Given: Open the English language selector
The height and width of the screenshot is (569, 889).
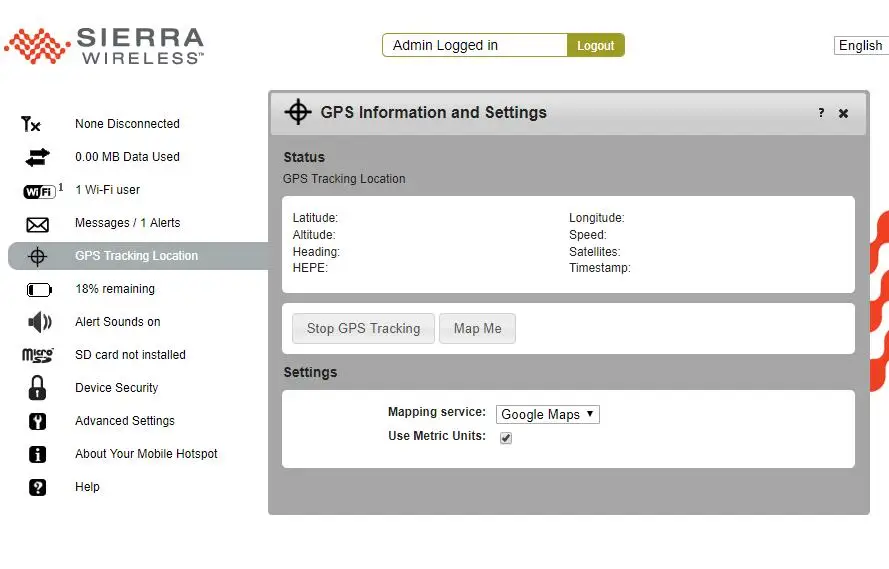Looking at the screenshot, I should point(860,45).
